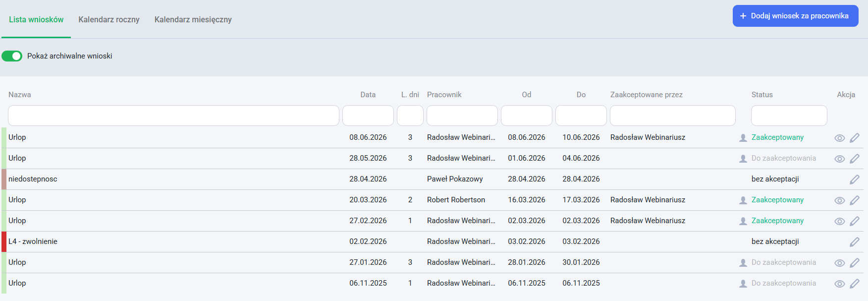Click the L. dni filter field

[x=410, y=116]
